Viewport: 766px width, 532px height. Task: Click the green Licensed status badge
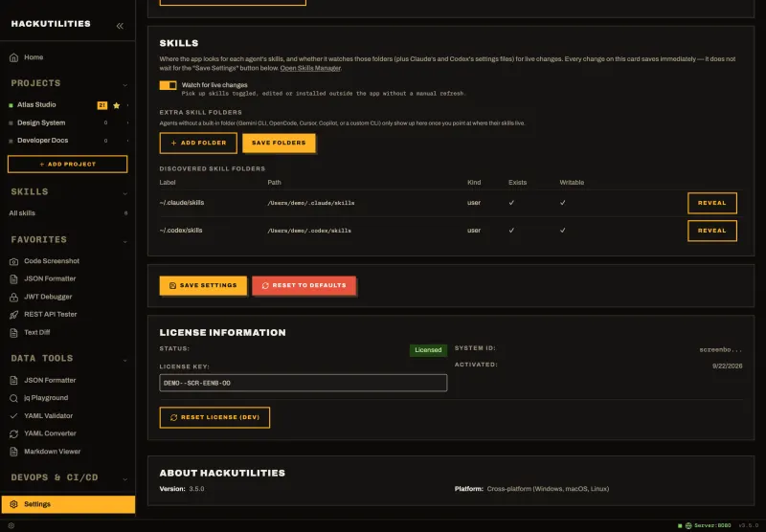tap(428, 350)
